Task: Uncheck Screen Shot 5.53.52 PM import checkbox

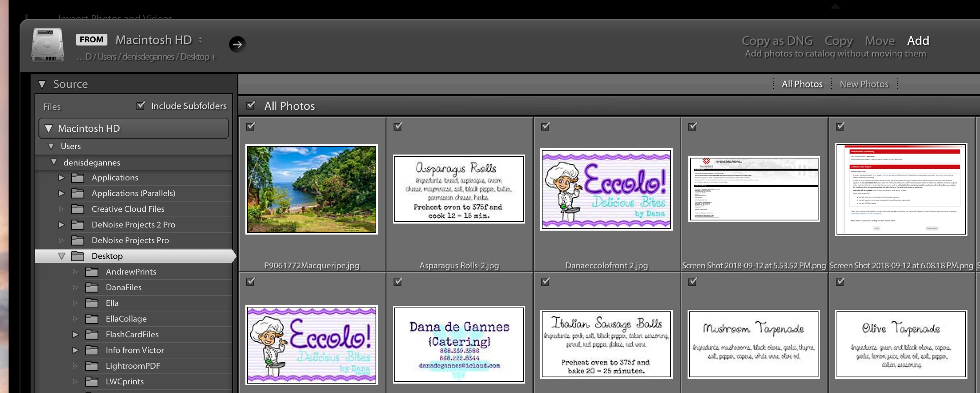Action: 693,126
